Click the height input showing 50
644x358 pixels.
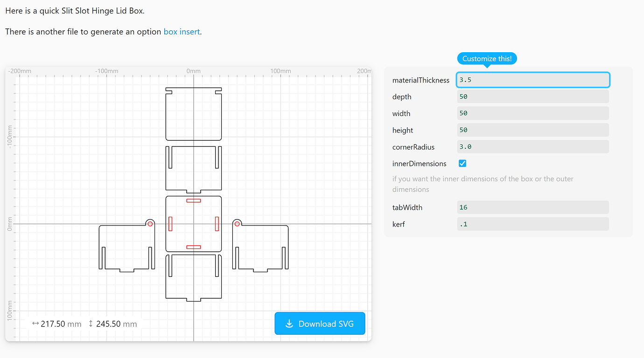(532, 130)
